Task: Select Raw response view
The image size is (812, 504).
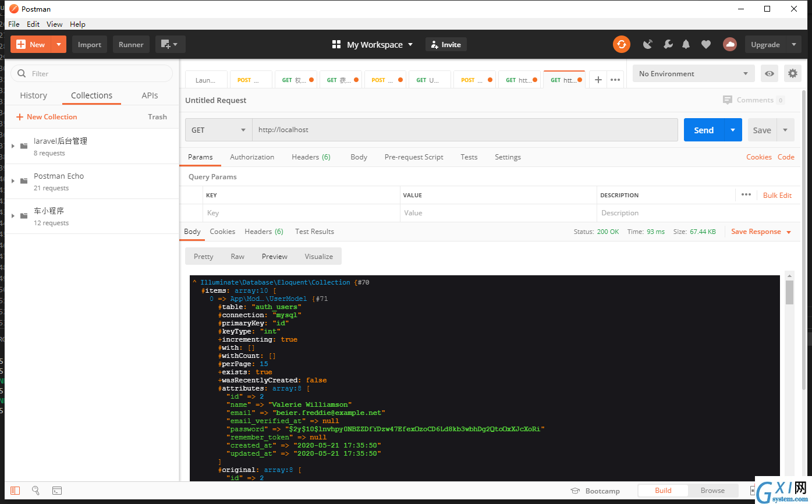Action: 237,256
